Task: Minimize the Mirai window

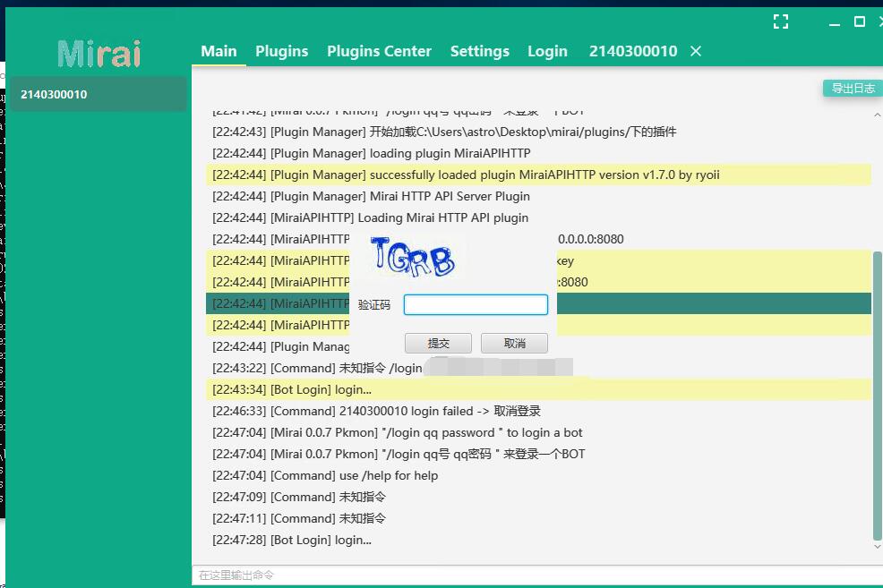Action: pos(835,23)
